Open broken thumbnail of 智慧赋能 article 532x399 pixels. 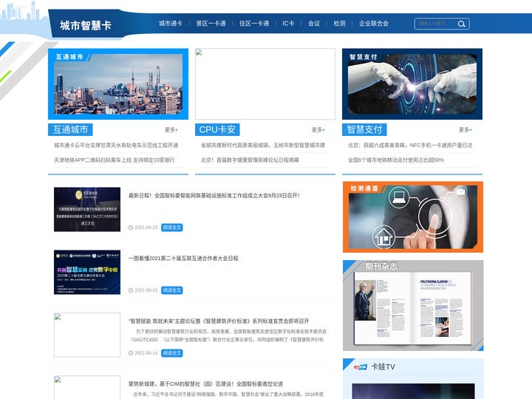(x=87, y=335)
